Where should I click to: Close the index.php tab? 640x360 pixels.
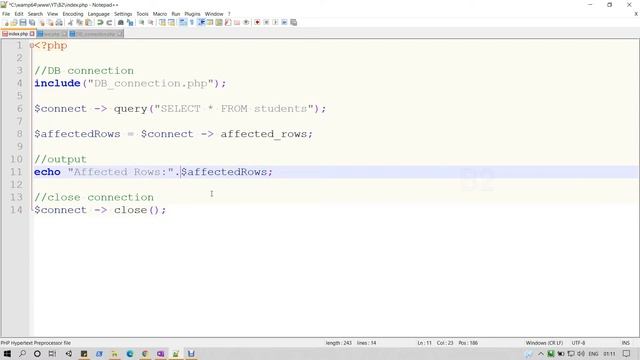32,34
